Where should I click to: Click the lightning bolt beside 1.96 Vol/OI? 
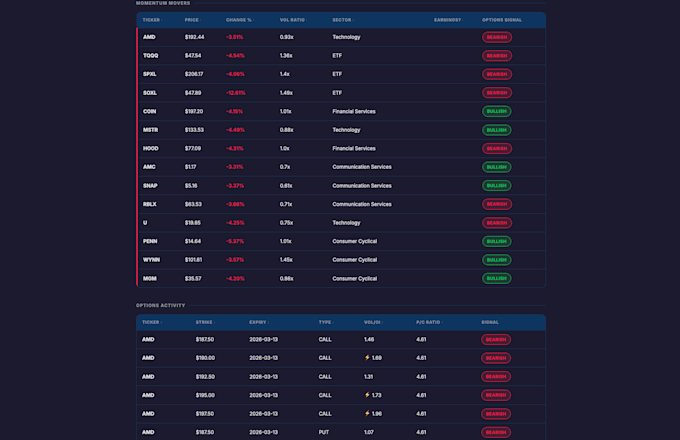[x=367, y=414]
